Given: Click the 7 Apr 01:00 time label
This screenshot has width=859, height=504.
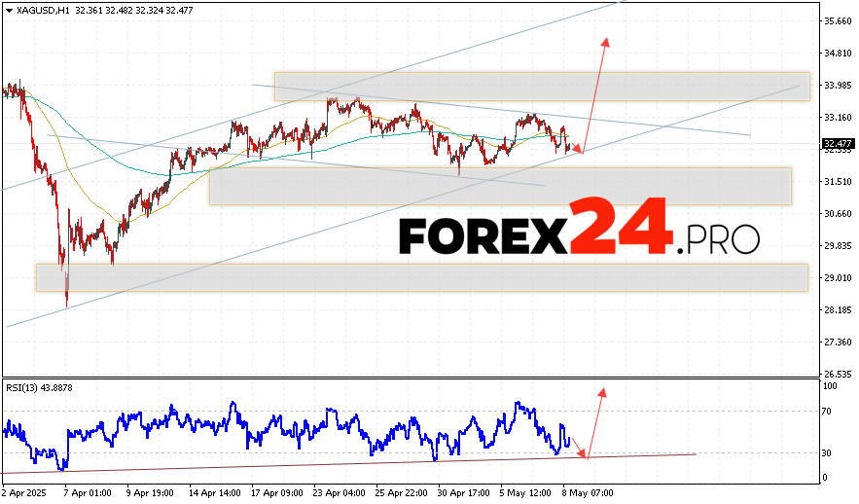Looking at the screenshot, I should (x=88, y=493).
